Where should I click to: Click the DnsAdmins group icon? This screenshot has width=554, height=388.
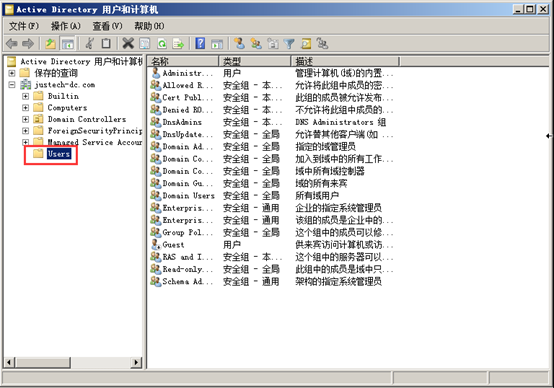(x=156, y=122)
